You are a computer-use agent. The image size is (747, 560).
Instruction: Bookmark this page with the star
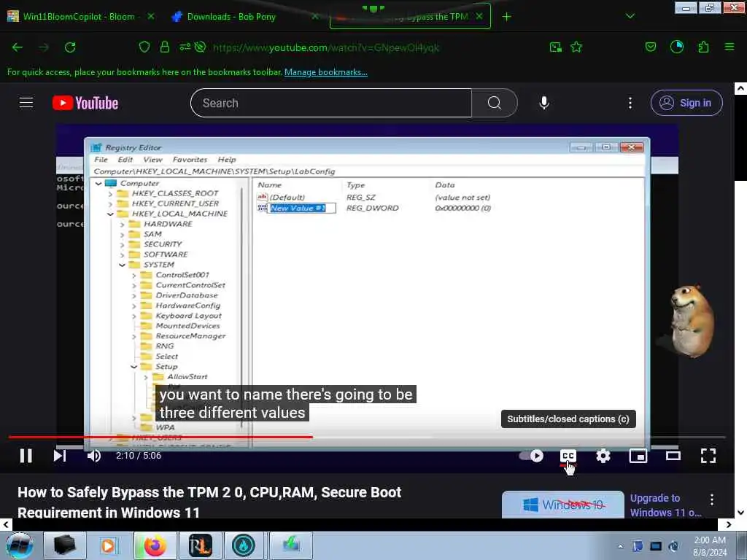tap(576, 47)
